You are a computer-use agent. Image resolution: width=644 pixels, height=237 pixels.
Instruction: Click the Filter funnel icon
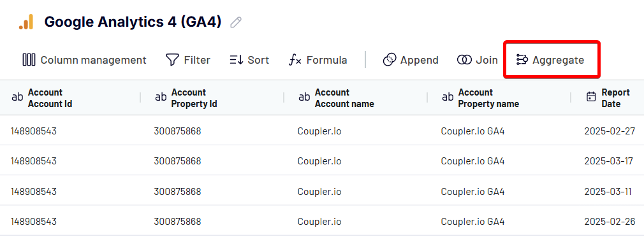(172, 60)
